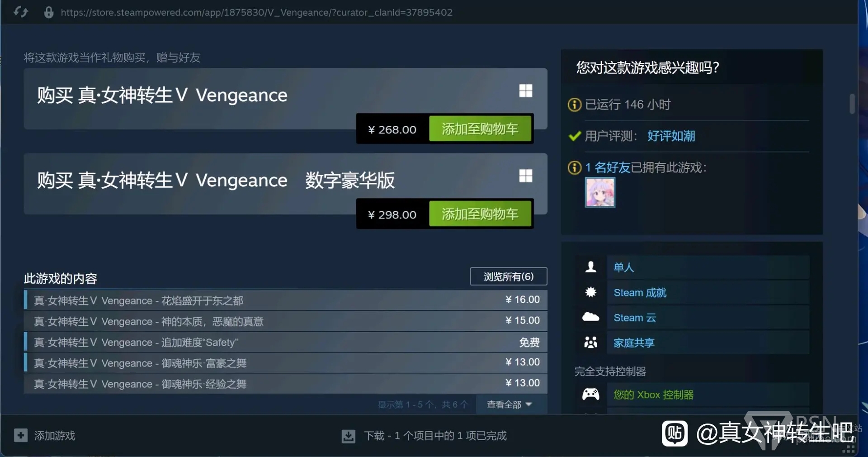Add ¥298.00 数字豪华版 to cart
This screenshot has height=457, width=868.
(480, 214)
